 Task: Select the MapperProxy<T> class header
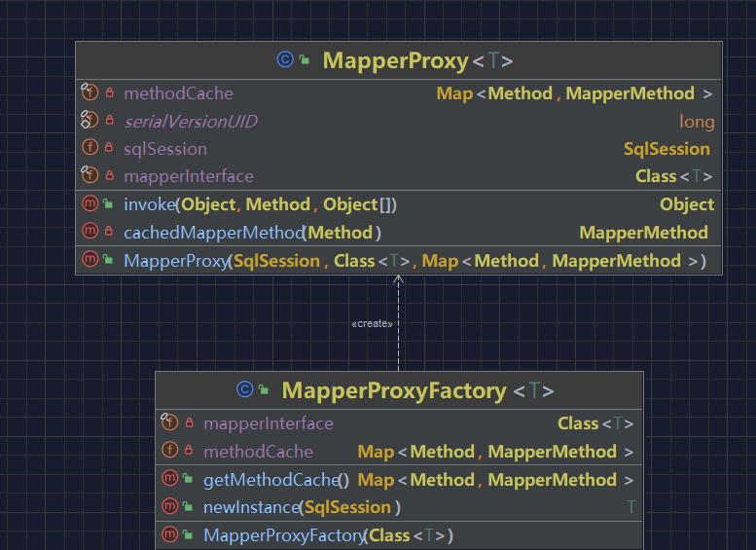point(399,60)
